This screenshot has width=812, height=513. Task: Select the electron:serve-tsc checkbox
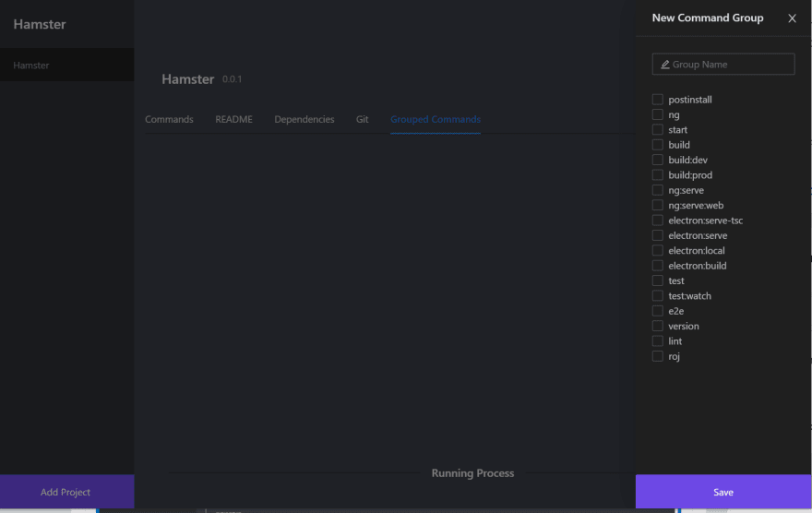(657, 220)
